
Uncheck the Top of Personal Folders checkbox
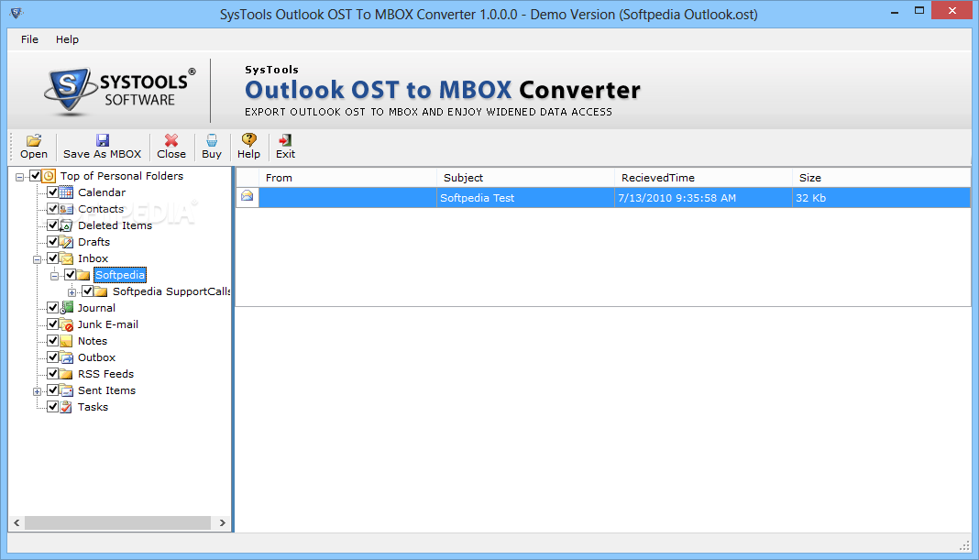[x=35, y=175]
